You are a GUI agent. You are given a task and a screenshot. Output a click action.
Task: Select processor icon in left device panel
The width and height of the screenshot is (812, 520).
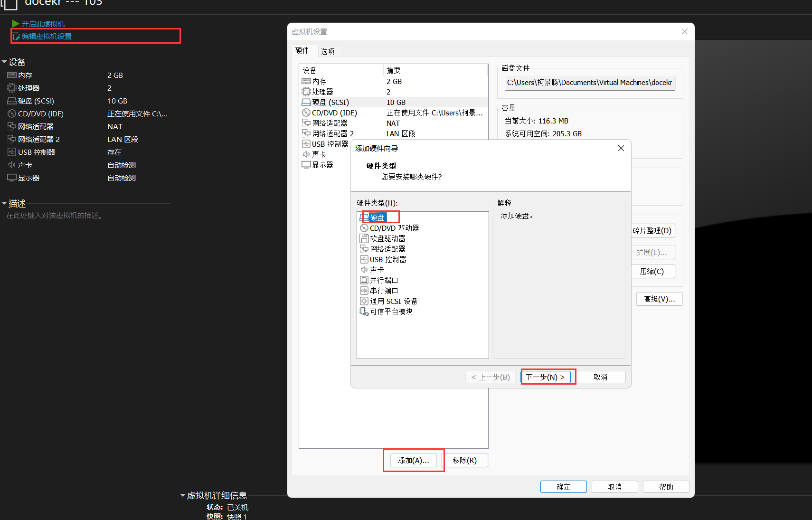click(x=12, y=88)
